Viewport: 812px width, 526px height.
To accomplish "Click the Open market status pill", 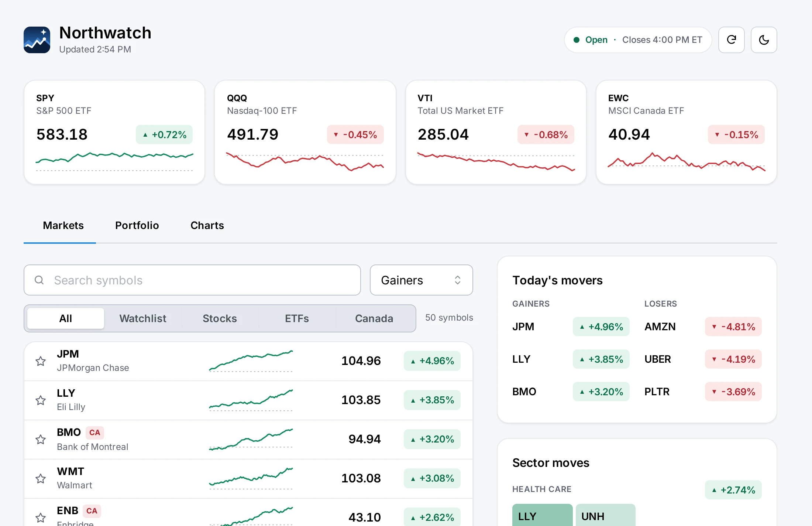I will [x=638, y=40].
